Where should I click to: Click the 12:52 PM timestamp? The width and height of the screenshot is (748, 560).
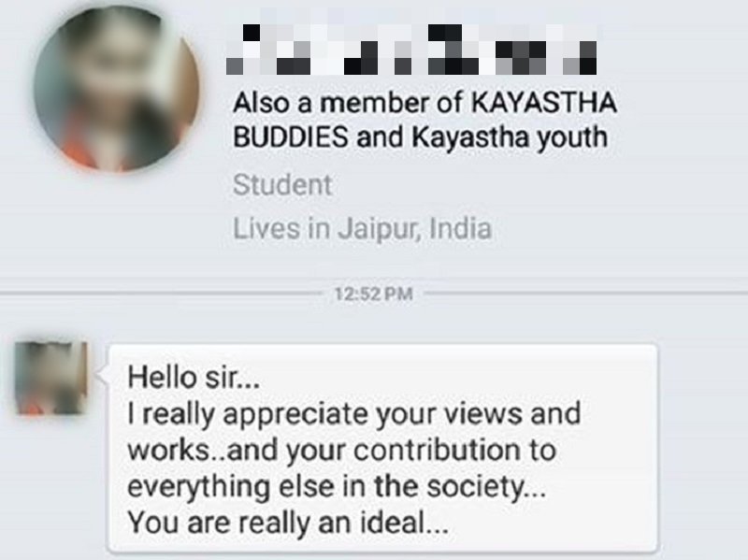373,294
